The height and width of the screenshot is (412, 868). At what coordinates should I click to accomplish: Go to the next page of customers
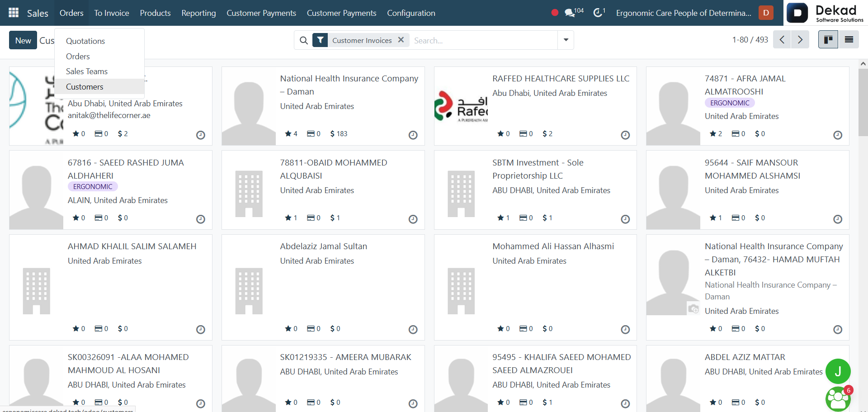(800, 40)
